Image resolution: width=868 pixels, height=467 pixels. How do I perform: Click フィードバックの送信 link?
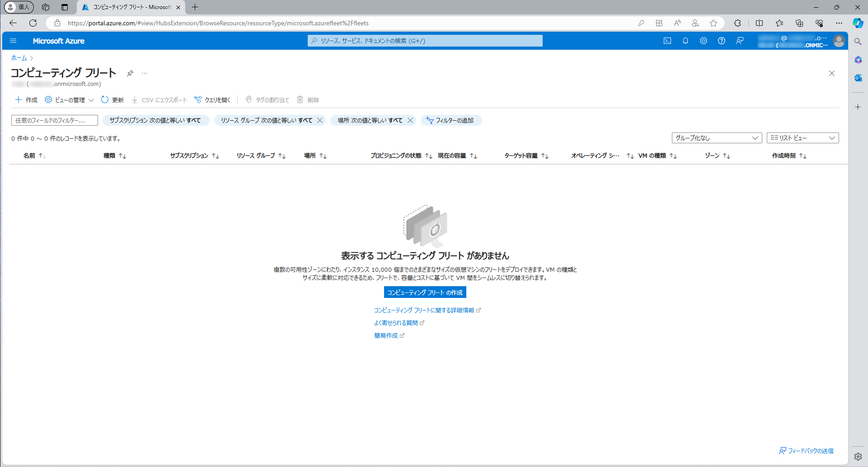tap(806, 451)
